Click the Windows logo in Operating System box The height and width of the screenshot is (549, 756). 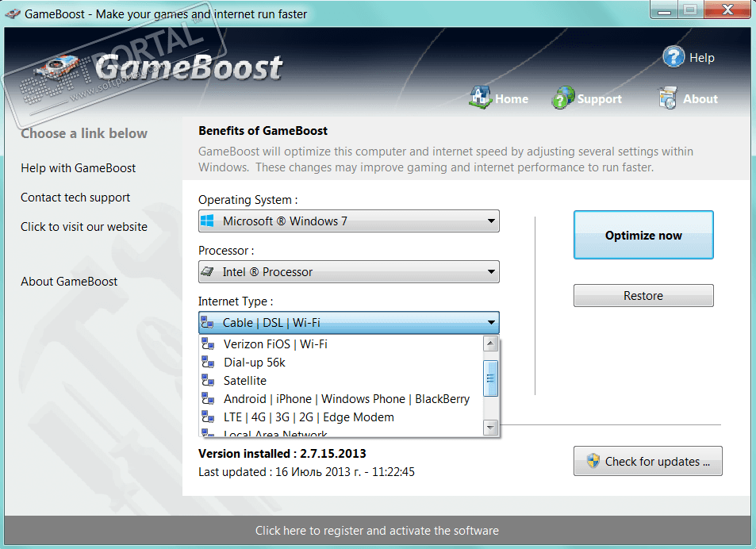[207, 221]
